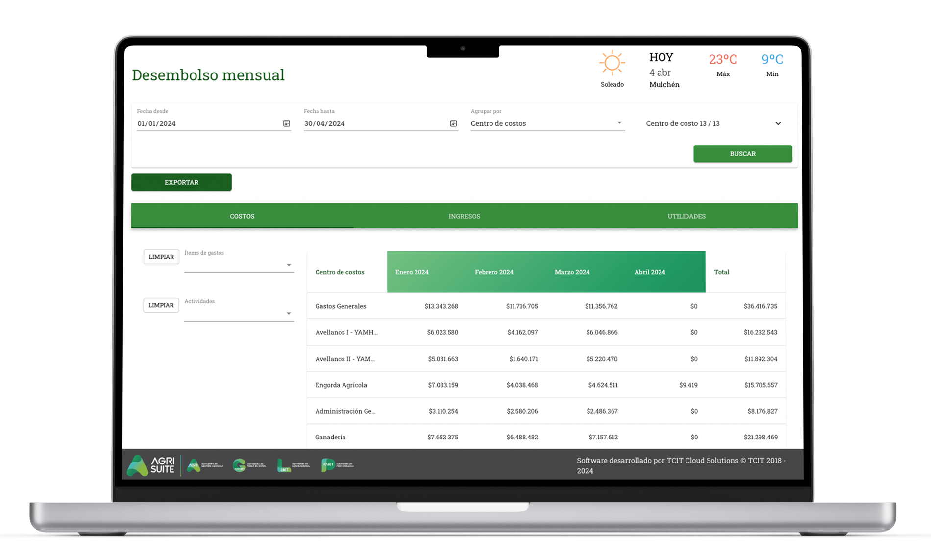
Task: Open the Ítems de gastos dropdown
Action: tap(239, 265)
